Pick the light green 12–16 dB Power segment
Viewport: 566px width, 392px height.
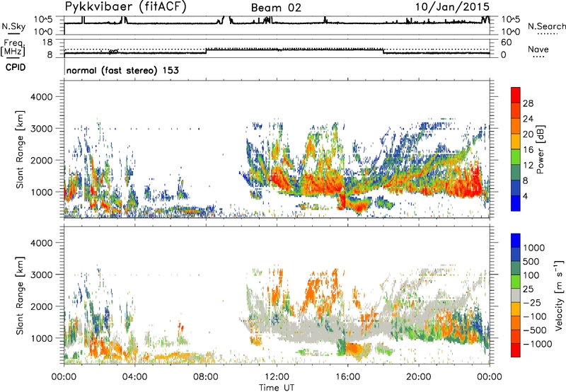(516, 157)
